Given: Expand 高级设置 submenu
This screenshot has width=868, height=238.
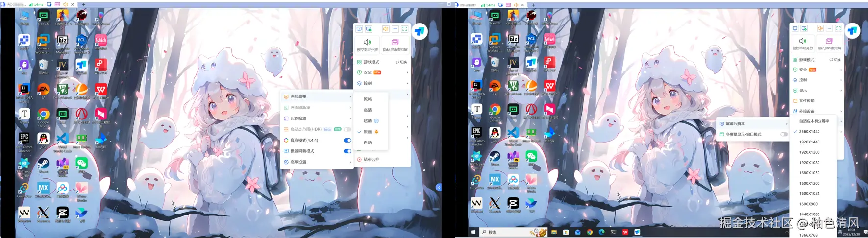Looking at the screenshot, I should click(317, 162).
